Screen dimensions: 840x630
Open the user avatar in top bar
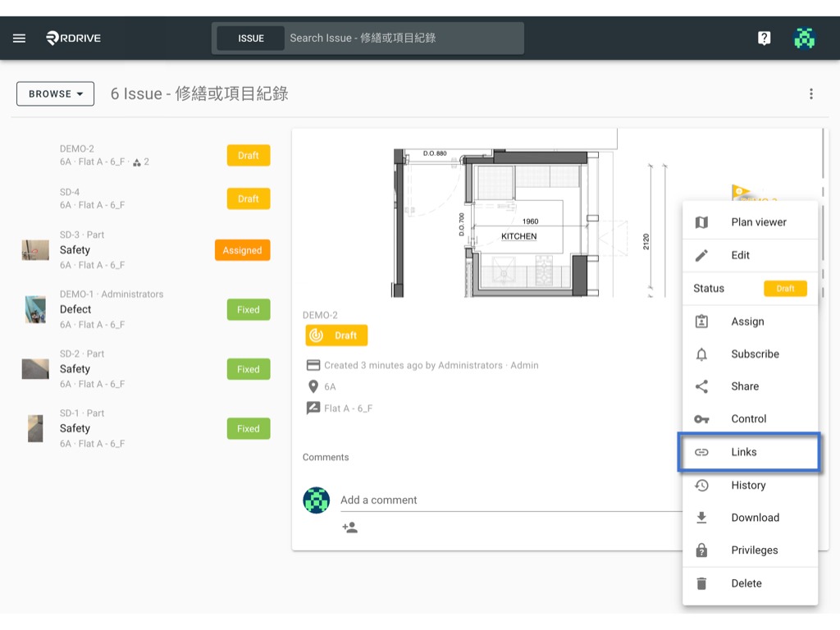[804, 38]
